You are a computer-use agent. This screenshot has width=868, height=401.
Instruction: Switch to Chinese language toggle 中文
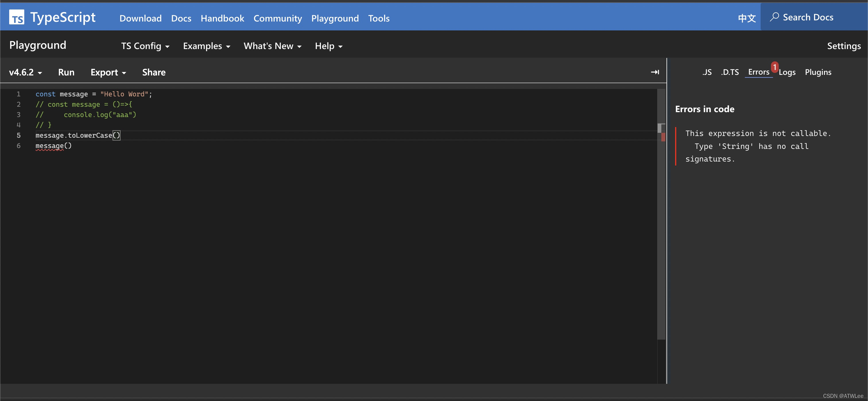[747, 17]
